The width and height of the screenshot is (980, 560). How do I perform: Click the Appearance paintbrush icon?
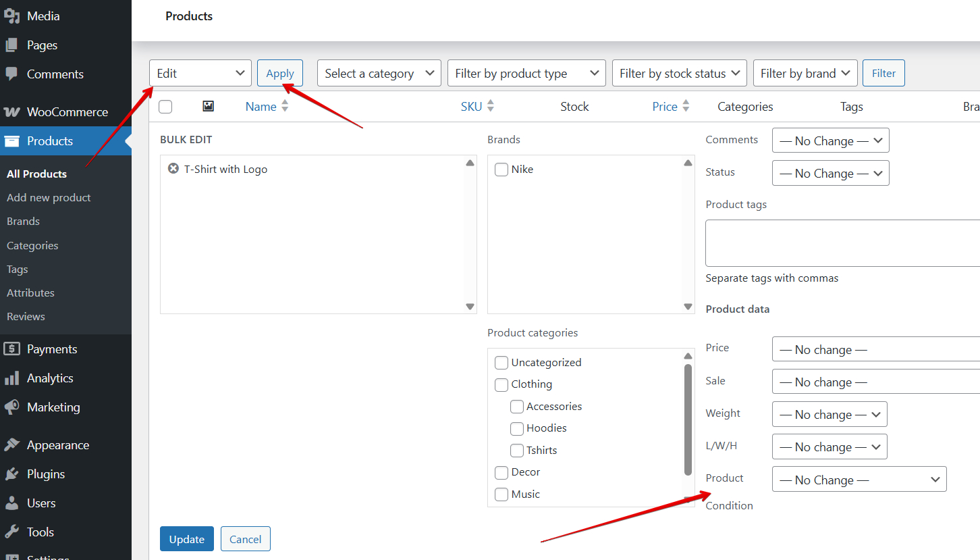[x=11, y=445]
